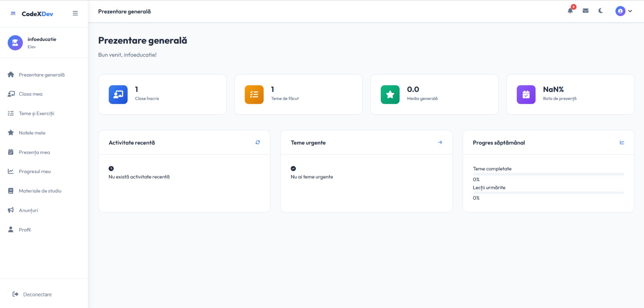Open all urgent tasks via arrow icon
644x308 pixels.
pos(440,142)
